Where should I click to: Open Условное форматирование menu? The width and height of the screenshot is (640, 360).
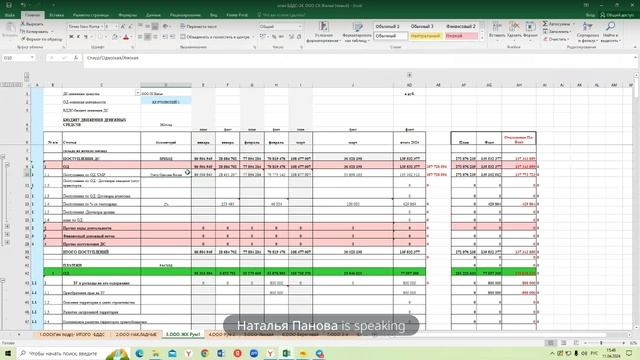(323, 33)
